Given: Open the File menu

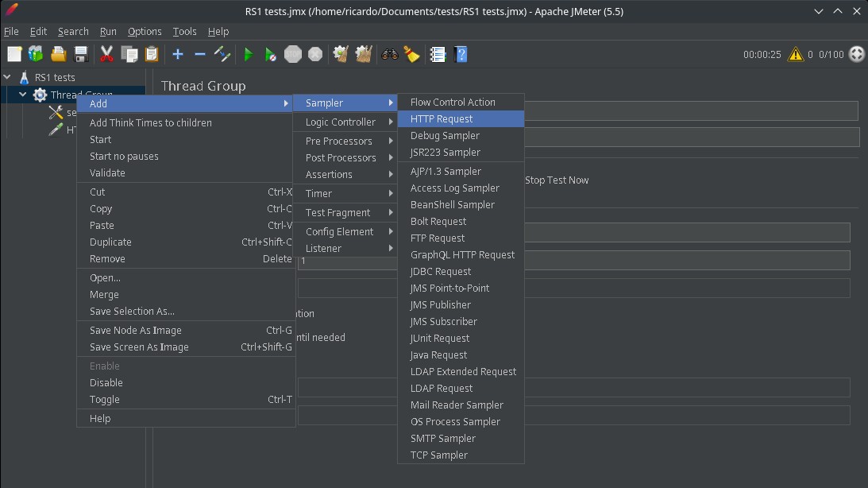Looking at the screenshot, I should pyautogui.click(x=11, y=32).
